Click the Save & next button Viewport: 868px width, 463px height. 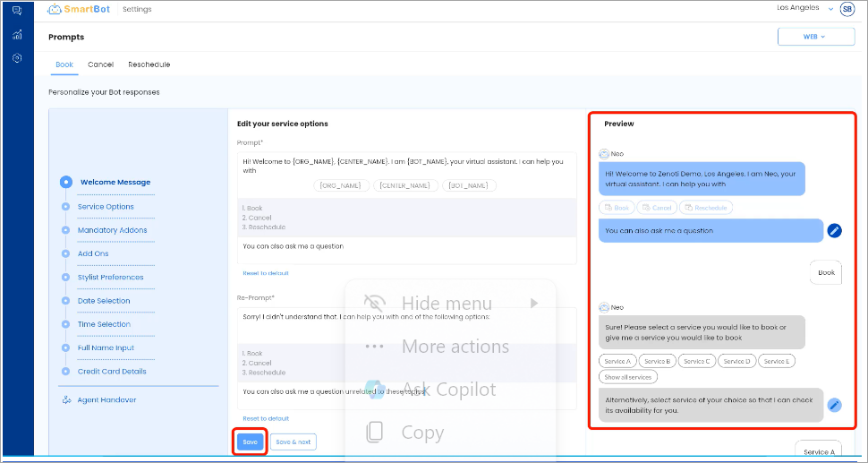[294, 442]
